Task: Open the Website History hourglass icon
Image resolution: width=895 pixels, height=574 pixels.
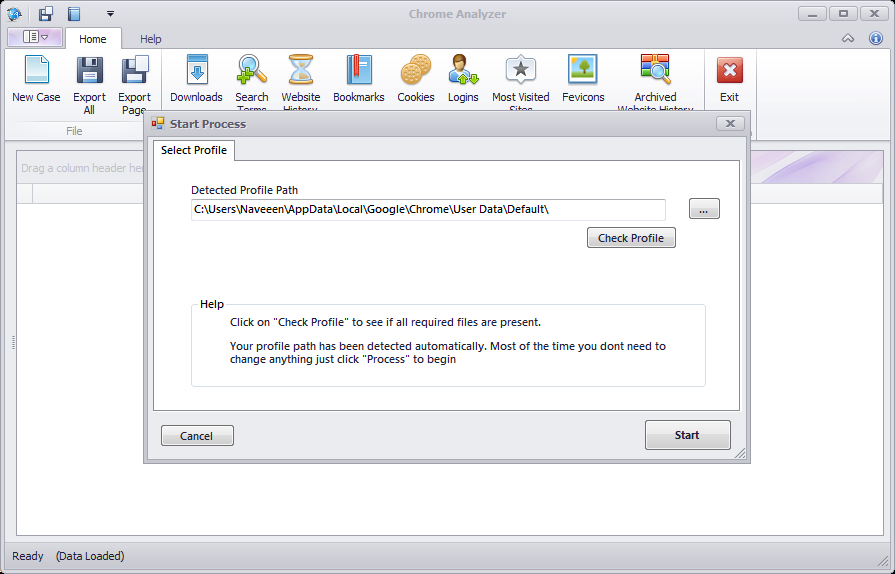Action: click(x=300, y=70)
